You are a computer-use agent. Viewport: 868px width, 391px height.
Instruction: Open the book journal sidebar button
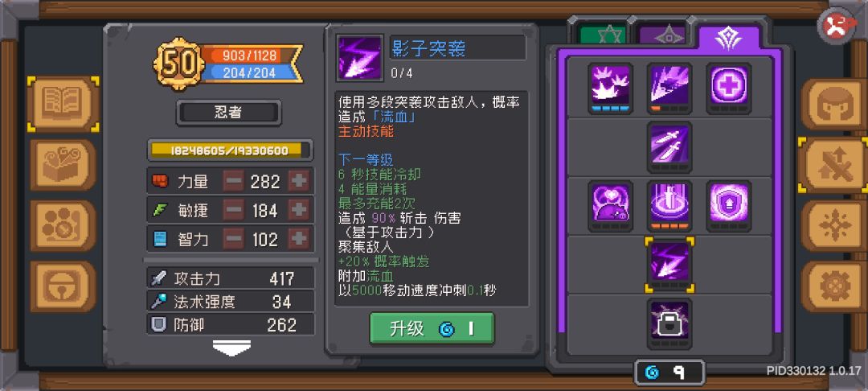[x=63, y=104]
